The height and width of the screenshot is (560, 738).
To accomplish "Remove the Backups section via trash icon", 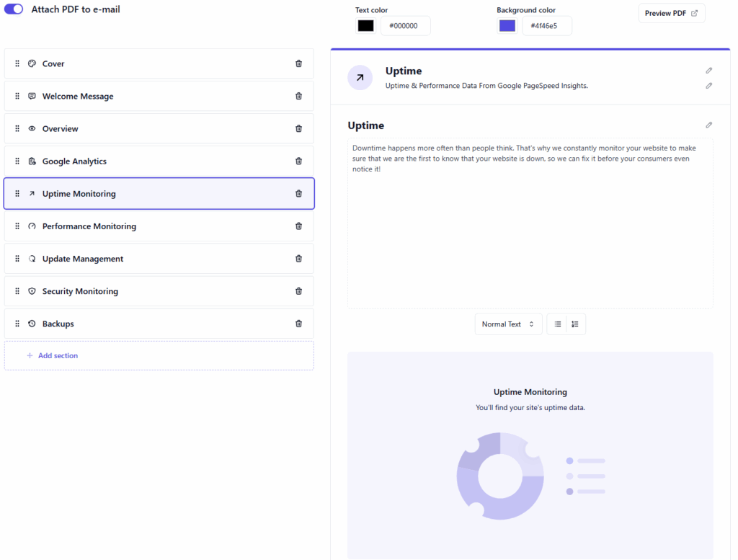I will pyautogui.click(x=298, y=324).
